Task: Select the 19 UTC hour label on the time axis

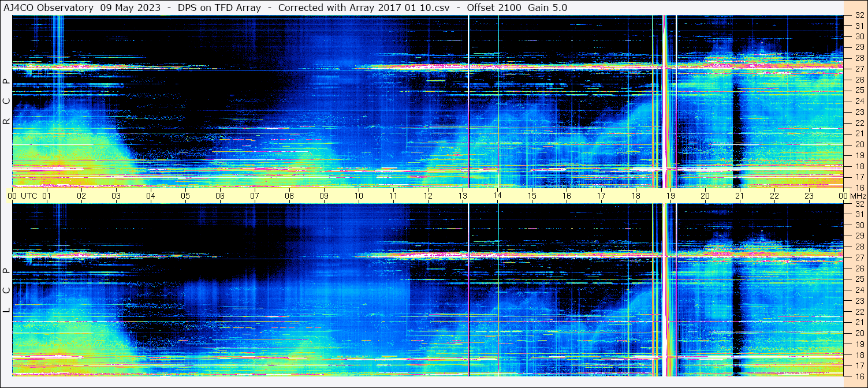Action: [x=670, y=196]
